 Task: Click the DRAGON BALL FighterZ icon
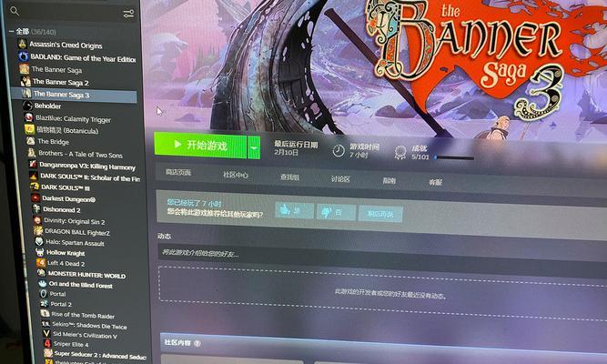click(x=38, y=231)
